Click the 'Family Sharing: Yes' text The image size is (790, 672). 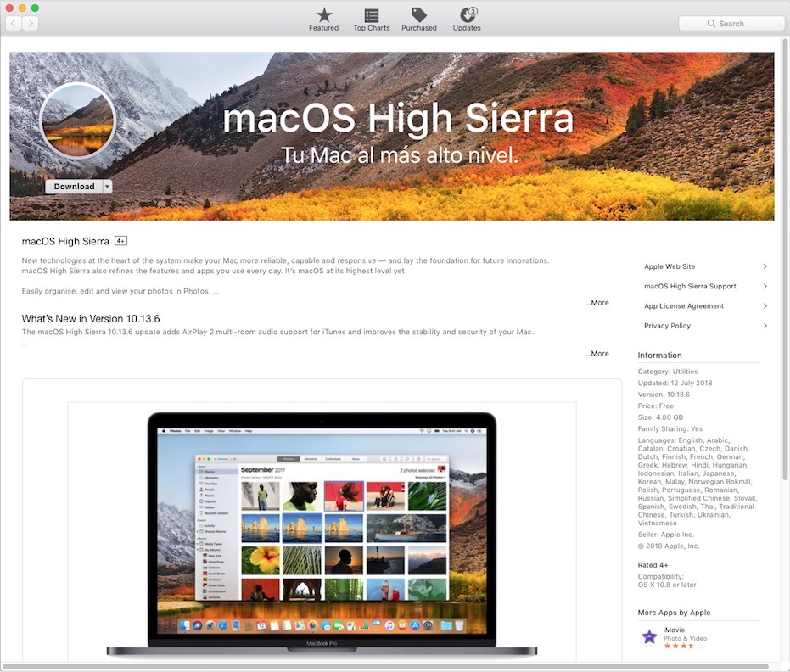click(670, 428)
